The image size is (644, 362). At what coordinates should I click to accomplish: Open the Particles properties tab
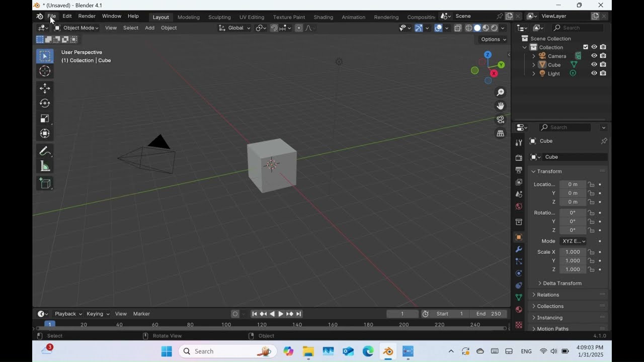click(519, 261)
